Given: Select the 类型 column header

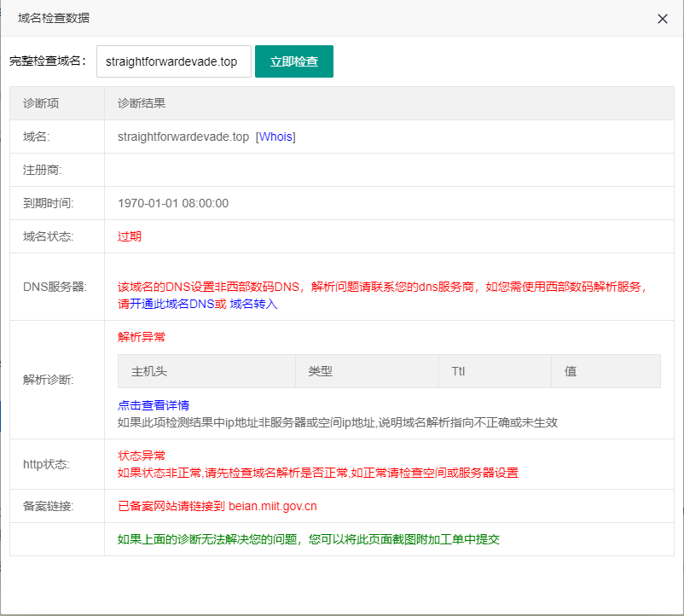Looking at the screenshot, I should click(320, 372).
